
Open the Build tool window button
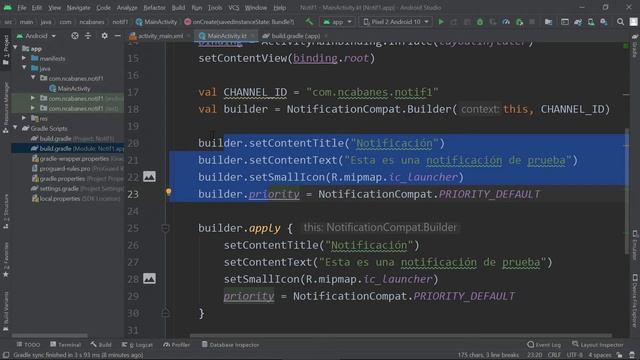tap(101, 345)
